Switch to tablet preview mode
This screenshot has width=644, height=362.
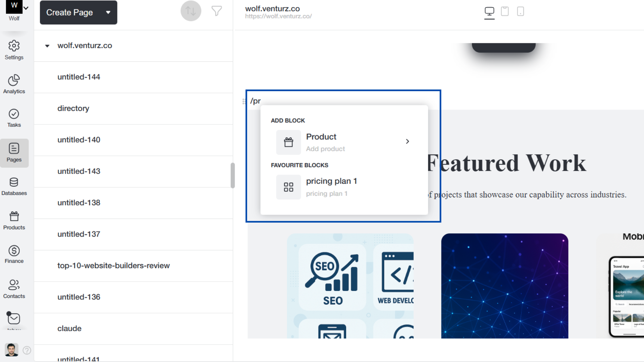[505, 11]
